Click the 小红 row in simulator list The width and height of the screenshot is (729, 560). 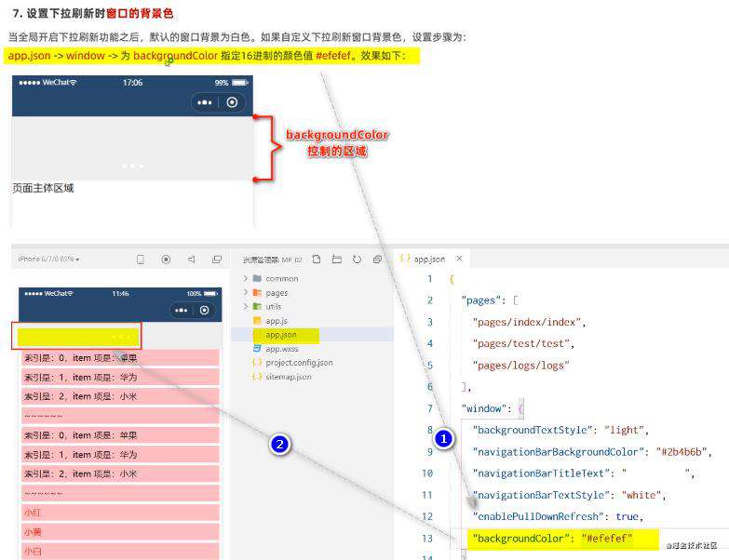(120, 513)
